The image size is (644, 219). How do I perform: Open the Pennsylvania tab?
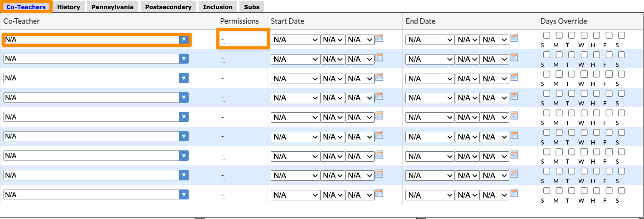(x=112, y=7)
